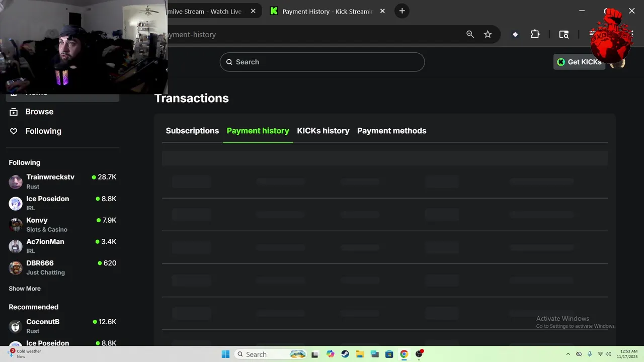Click the tab search icon in Chrome toolbar
This screenshot has height=362, width=644.
click(564, 34)
